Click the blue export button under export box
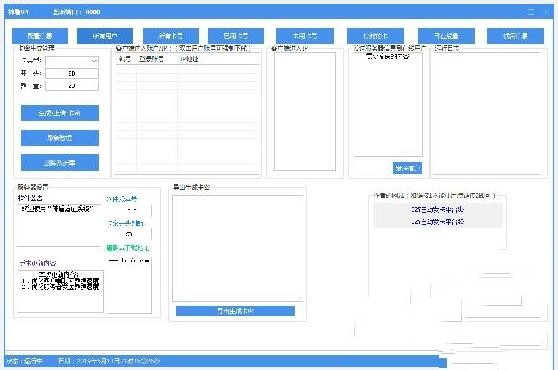This screenshot has width=558, height=370. 235,311
